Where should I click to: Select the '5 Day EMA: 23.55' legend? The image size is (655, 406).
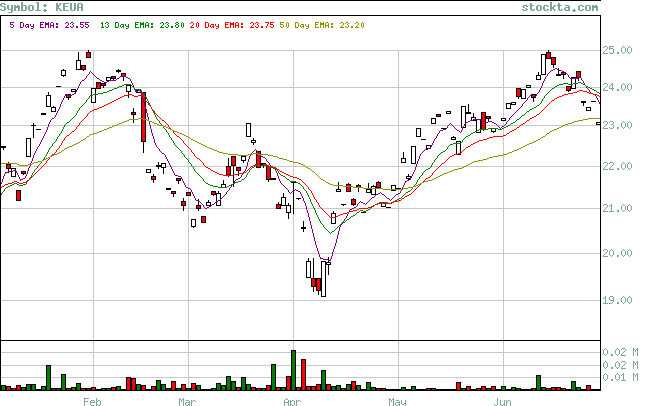pos(49,25)
